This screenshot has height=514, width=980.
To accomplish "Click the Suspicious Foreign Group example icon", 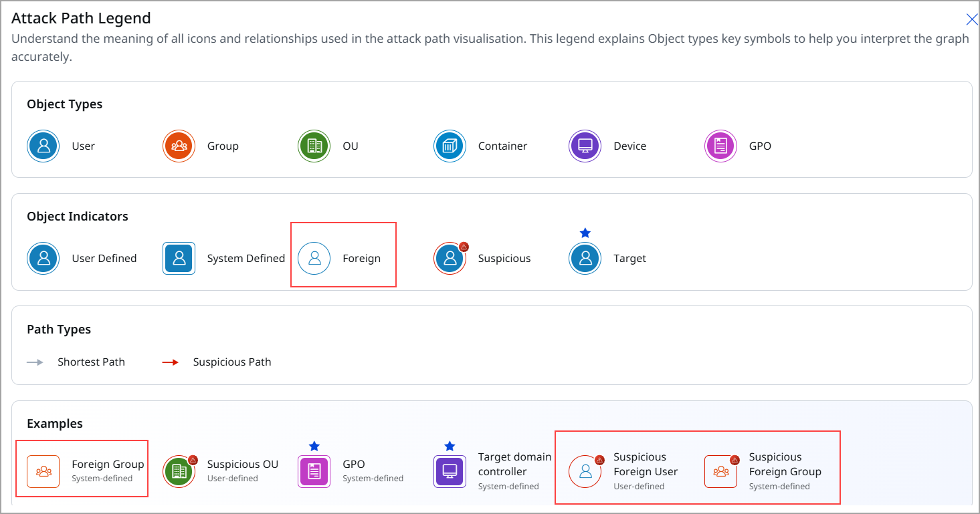I will (721, 471).
